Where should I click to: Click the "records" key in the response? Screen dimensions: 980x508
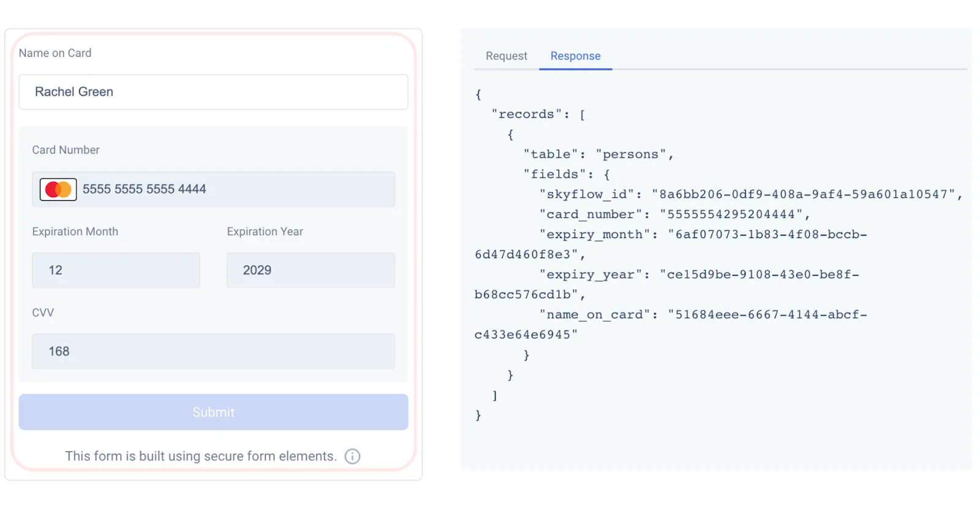(526, 114)
